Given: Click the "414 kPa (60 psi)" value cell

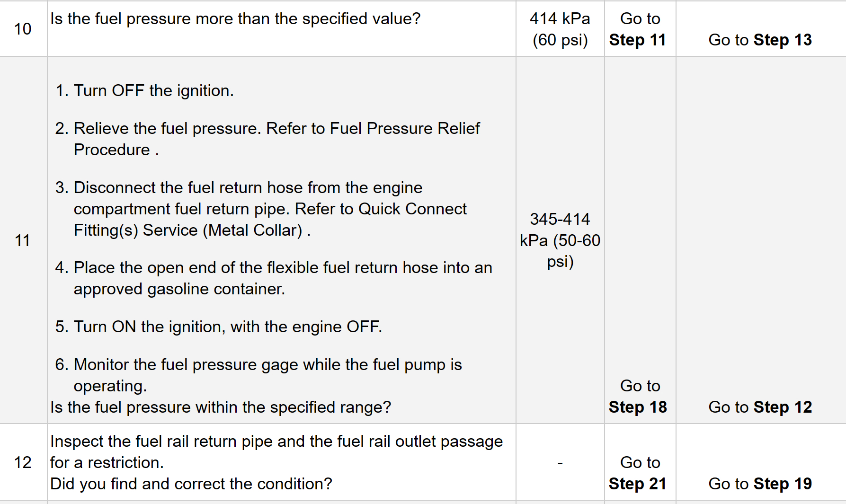Looking at the screenshot, I should tap(560, 29).
